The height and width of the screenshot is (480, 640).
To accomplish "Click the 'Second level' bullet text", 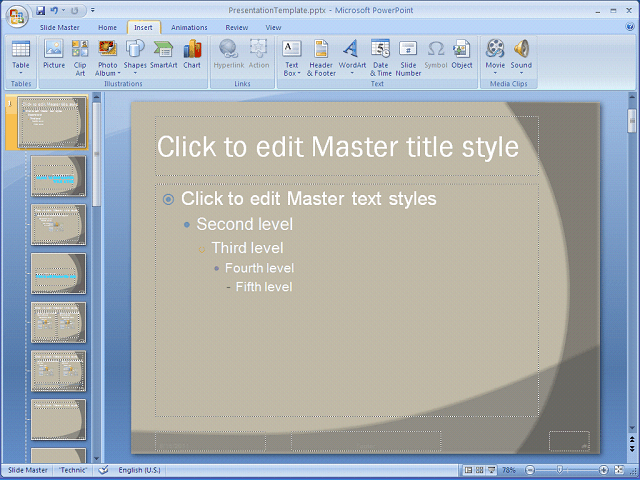I will point(244,224).
